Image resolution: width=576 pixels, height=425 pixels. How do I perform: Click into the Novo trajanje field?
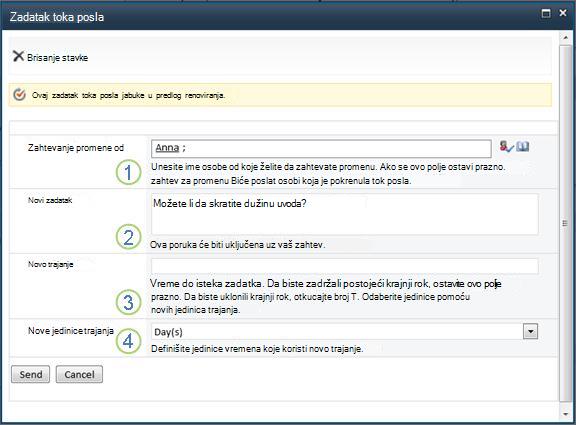pyautogui.click(x=345, y=266)
